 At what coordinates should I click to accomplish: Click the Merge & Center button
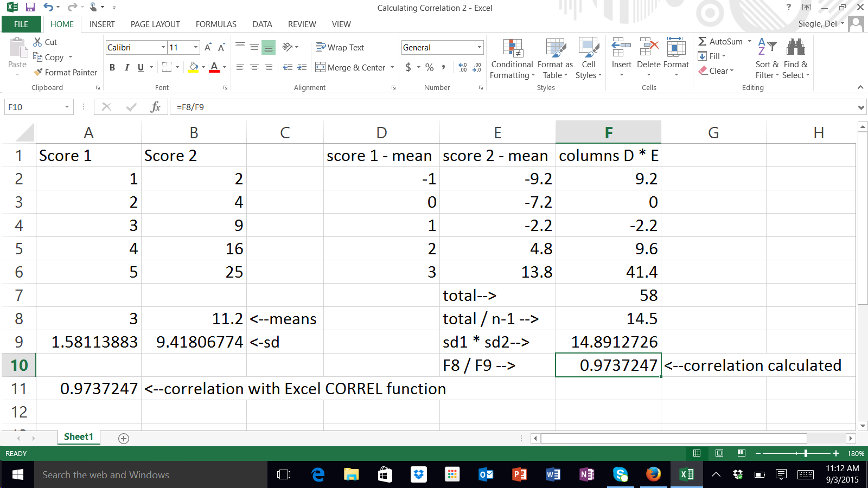pos(350,67)
